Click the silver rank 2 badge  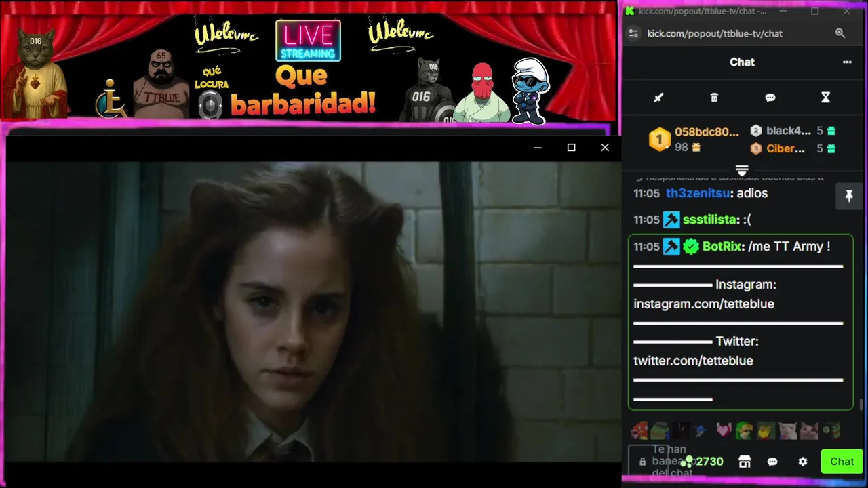coord(756,131)
